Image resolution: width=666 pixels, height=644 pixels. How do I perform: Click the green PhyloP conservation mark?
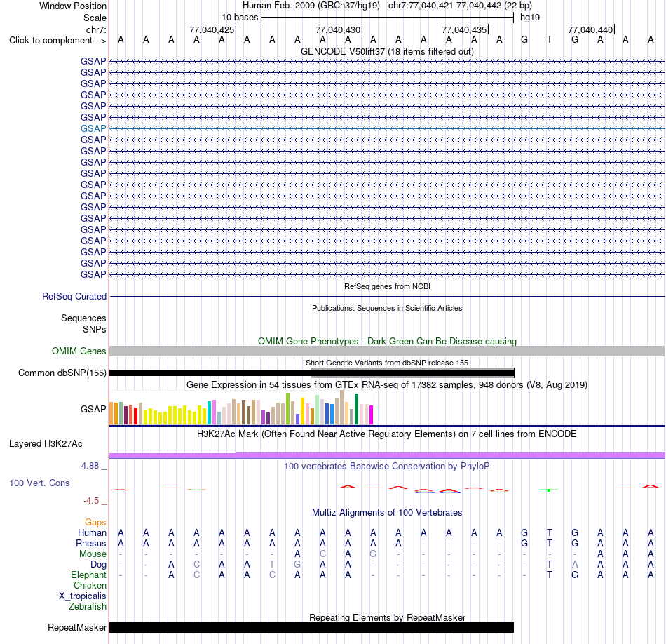click(x=549, y=490)
